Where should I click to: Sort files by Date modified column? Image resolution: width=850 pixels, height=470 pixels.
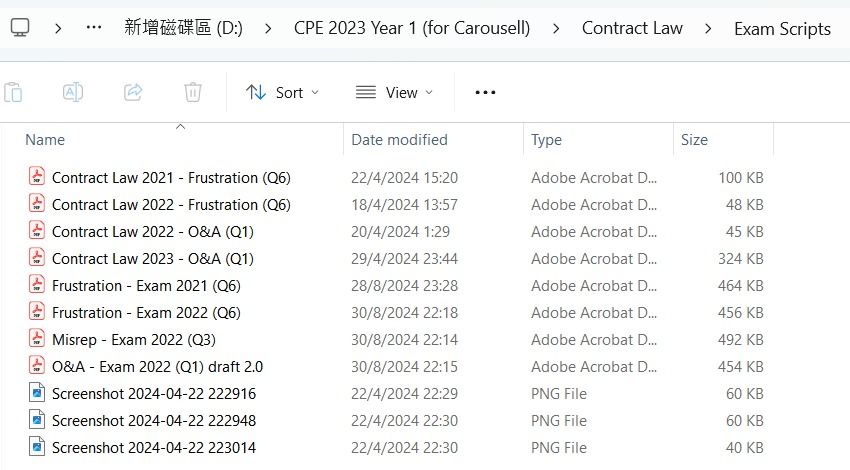click(x=399, y=140)
